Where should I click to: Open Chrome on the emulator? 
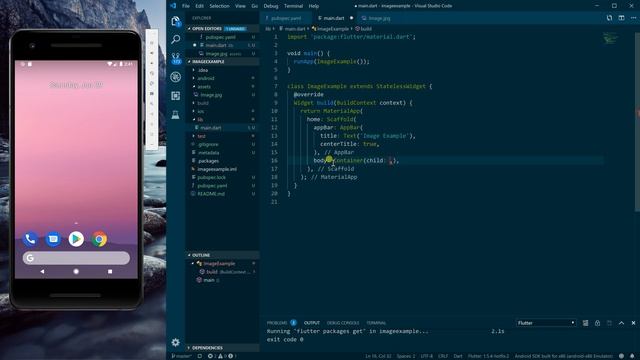[99, 239]
